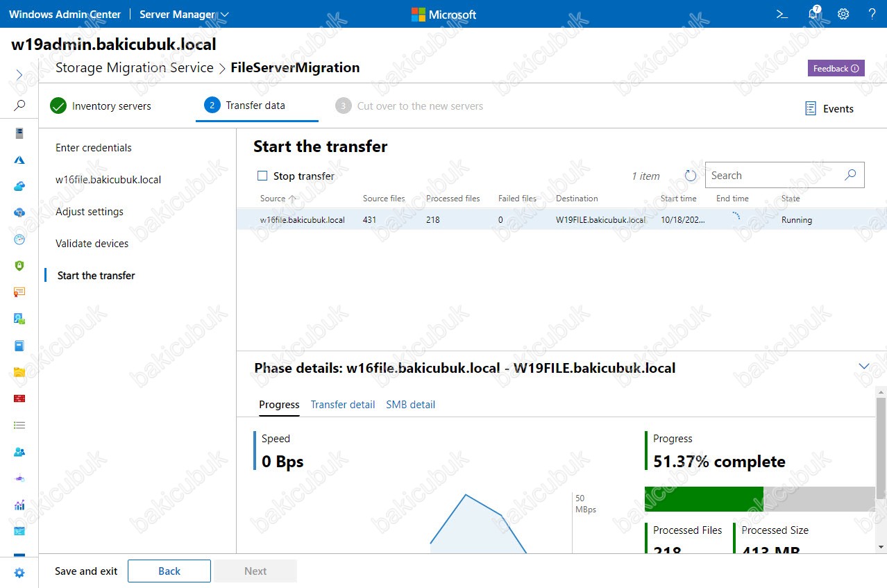The width and height of the screenshot is (887, 588).
Task: Go to Inventory servers step
Action: click(101, 106)
